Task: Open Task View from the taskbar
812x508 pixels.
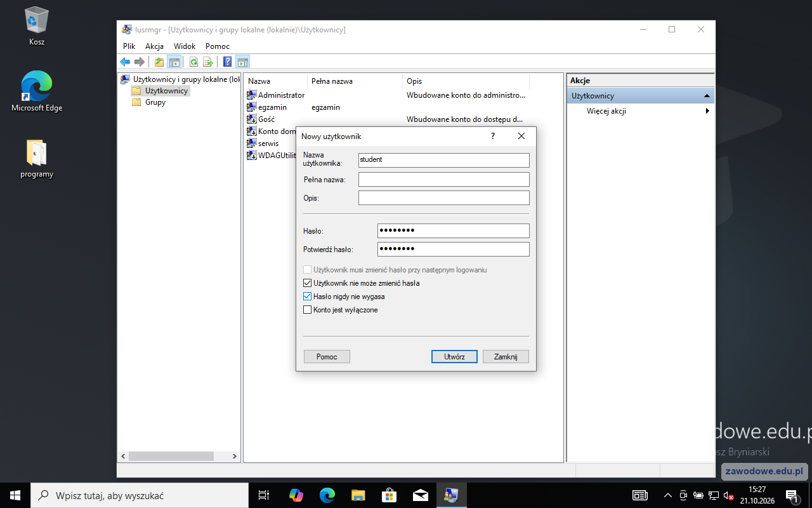Action: pyautogui.click(x=264, y=495)
